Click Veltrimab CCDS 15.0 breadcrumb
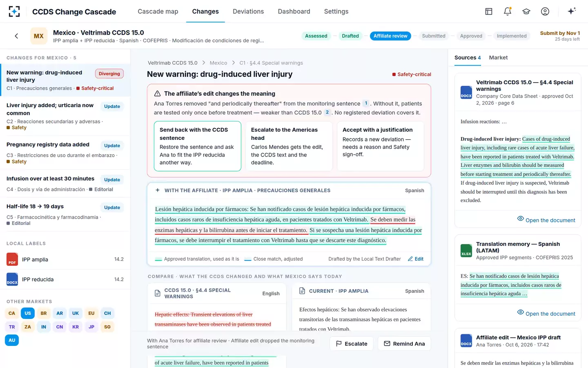This screenshot has height=368, width=588. click(172, 63)
